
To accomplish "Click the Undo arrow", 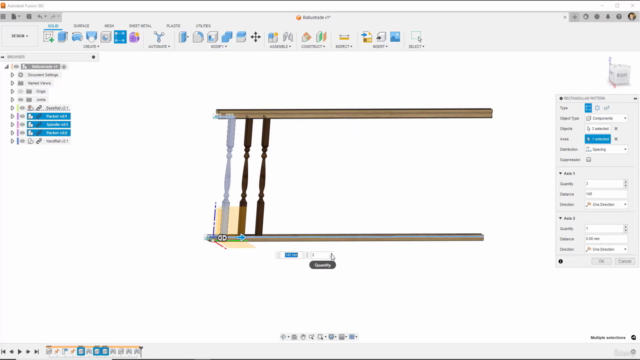I will tap(40, 17).
